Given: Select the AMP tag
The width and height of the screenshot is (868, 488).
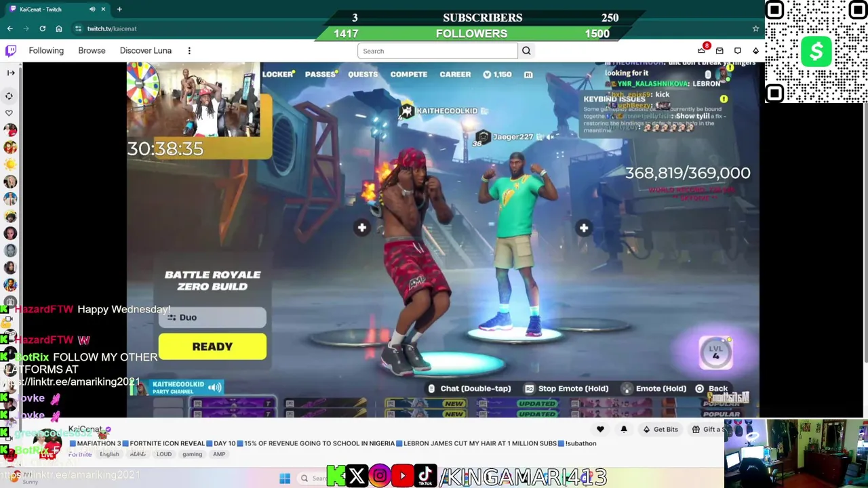Looking at the screenshot, I should tap(219, 454).
